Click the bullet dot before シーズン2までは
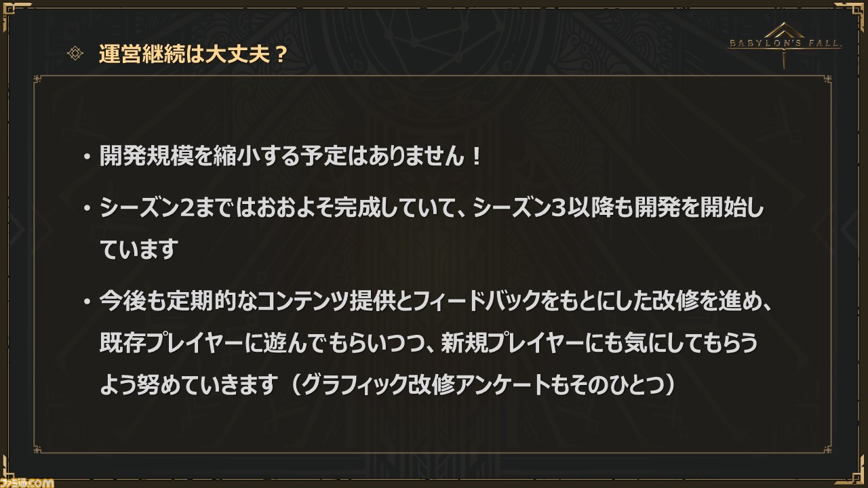This screenshot has height=488, width=868. click(86, 209)
